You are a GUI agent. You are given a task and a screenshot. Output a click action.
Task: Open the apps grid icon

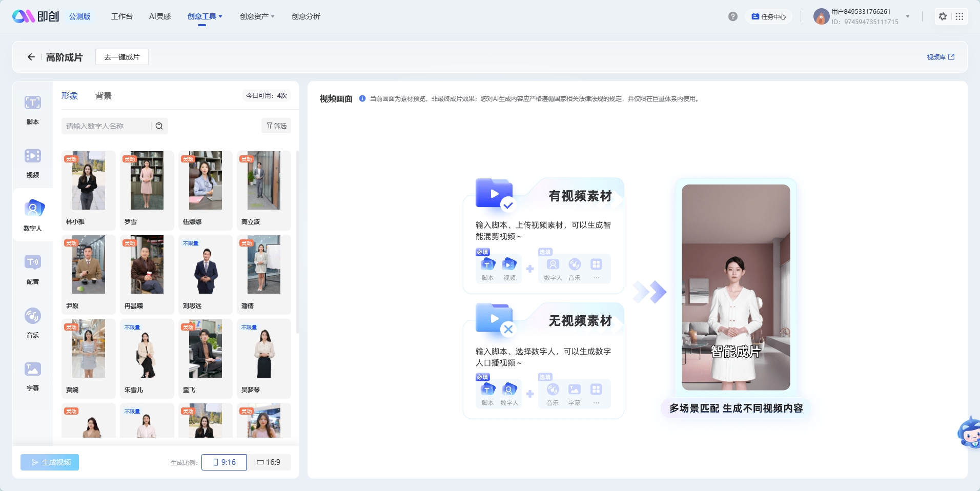(959, 16)
